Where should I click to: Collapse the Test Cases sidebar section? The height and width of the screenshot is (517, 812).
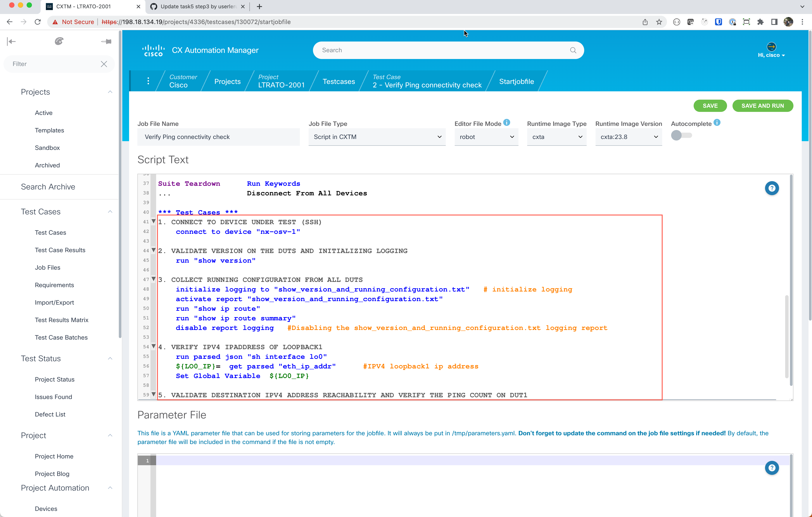click(110, 212)
